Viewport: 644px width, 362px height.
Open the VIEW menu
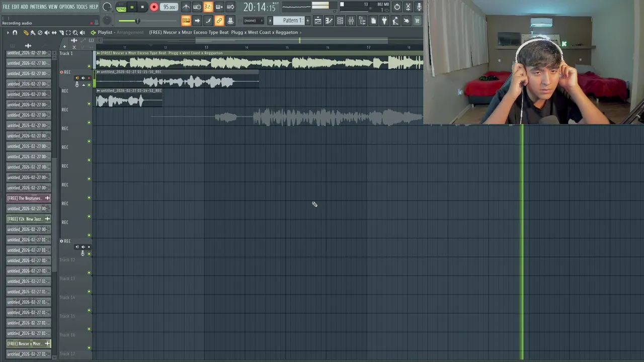click(x=53, y=7)
